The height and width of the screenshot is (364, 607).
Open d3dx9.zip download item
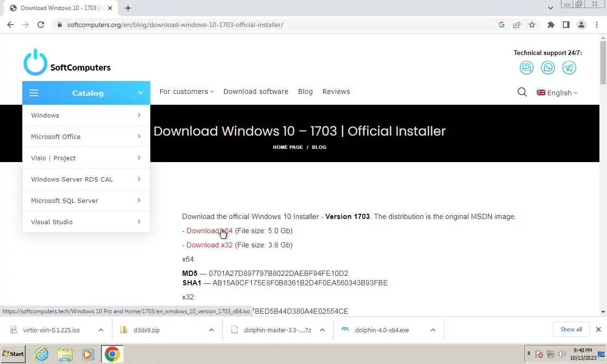point(147,330)
